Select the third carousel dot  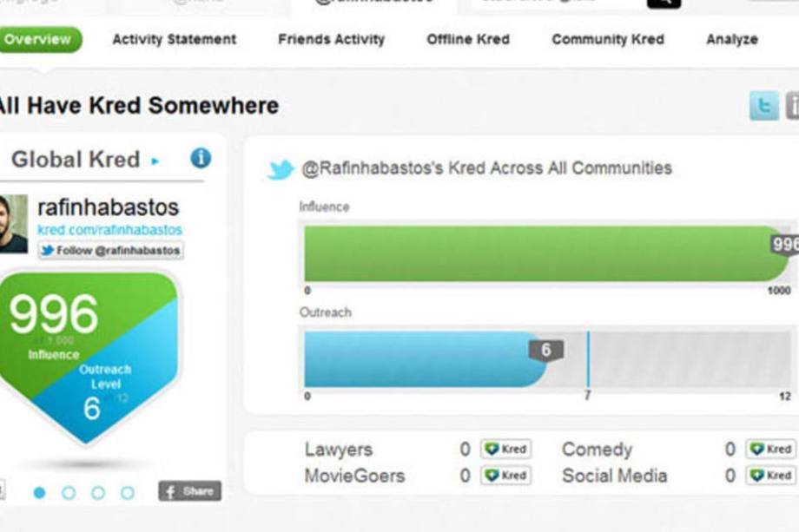pos(98,492)
